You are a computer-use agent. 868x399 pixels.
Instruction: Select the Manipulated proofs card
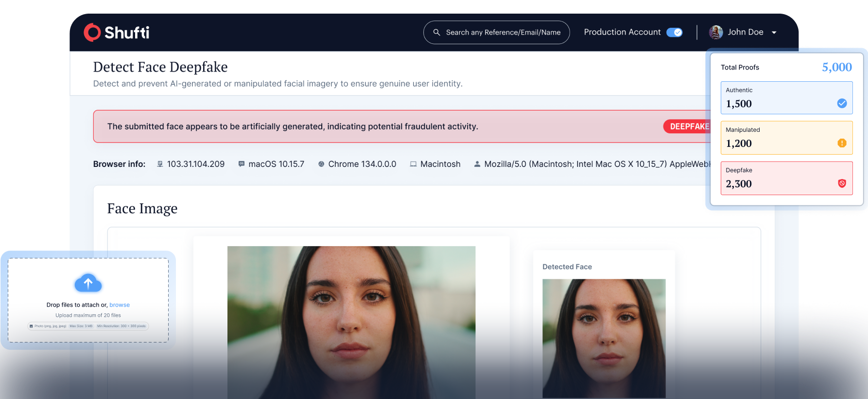[x=786, y=138]
